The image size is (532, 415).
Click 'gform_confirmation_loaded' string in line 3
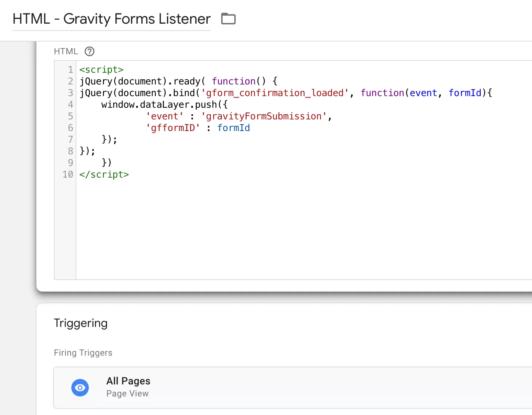(x=275, y=93)
